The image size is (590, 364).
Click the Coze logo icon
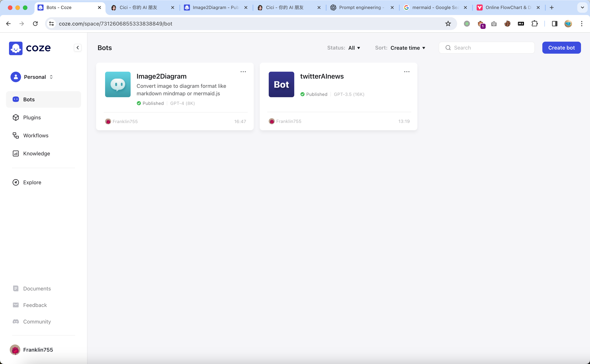16,48
